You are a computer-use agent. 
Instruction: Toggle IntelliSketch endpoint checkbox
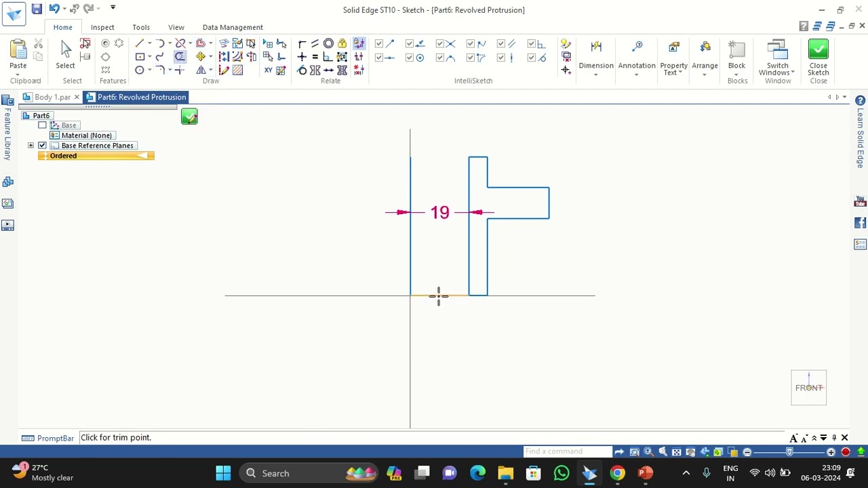(379, 43)
